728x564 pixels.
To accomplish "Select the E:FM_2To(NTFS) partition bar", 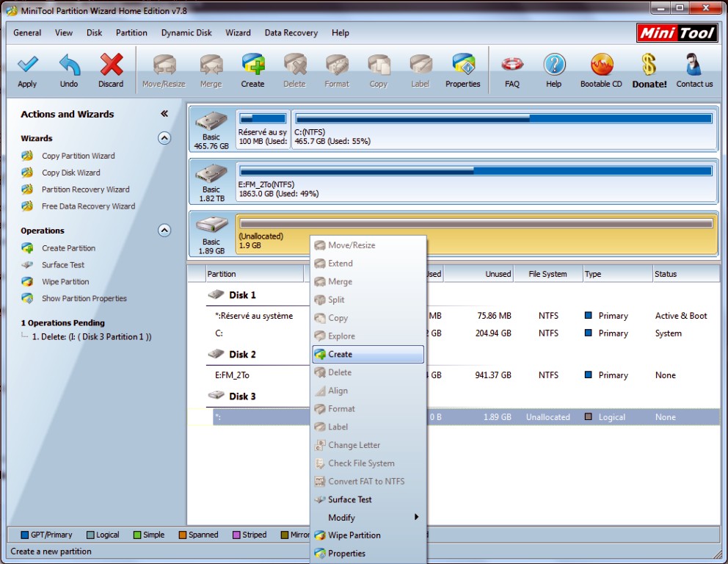I will tap(476, 181).
